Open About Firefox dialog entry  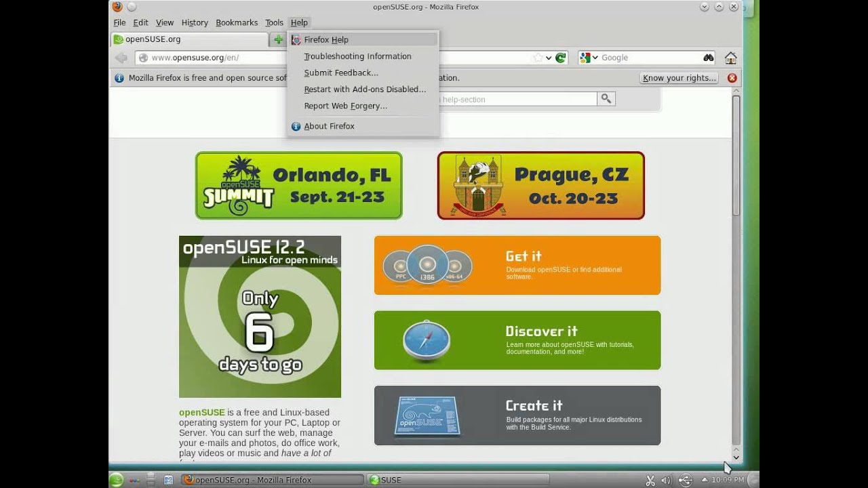point(363,126)
